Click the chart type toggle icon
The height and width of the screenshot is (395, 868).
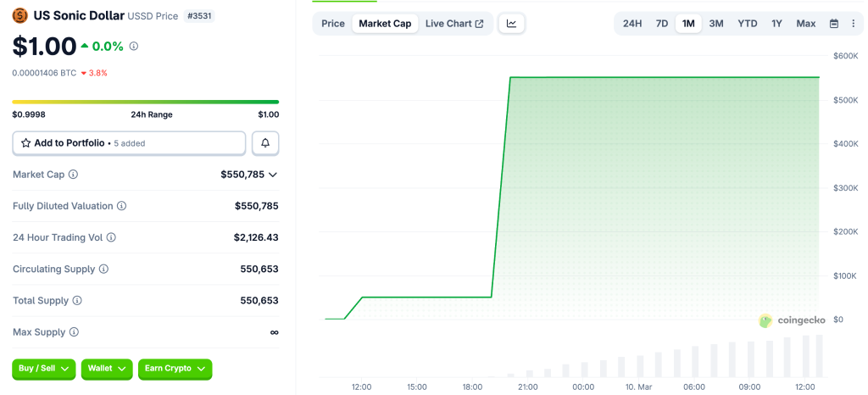tap(511, 24)
